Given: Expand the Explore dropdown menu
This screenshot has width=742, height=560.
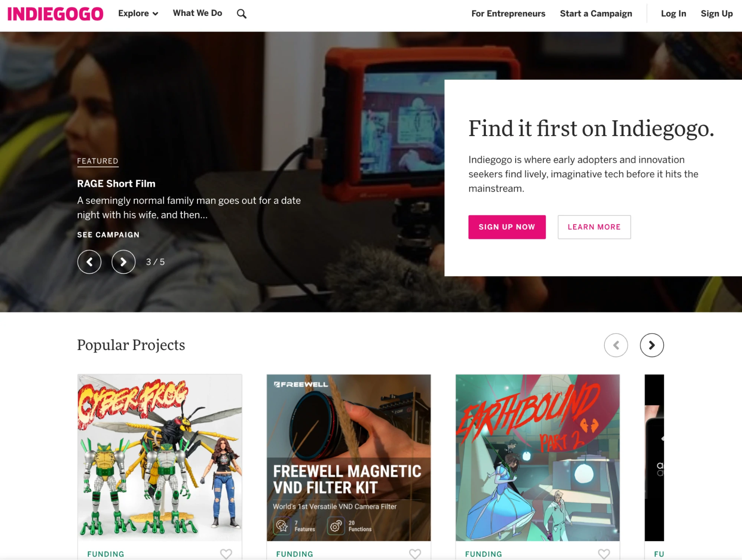Looking at the screenshot, I should [138, 13].
